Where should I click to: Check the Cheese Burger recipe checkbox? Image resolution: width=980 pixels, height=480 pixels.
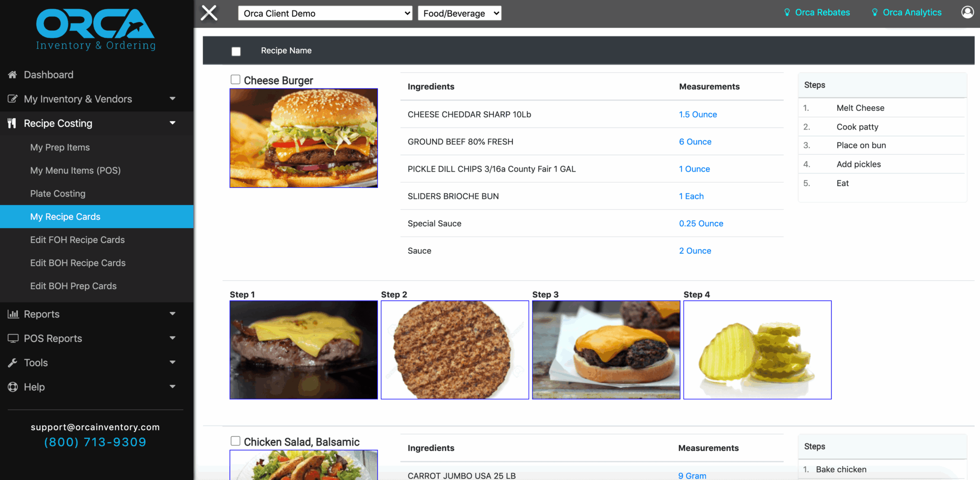point(235,79)
